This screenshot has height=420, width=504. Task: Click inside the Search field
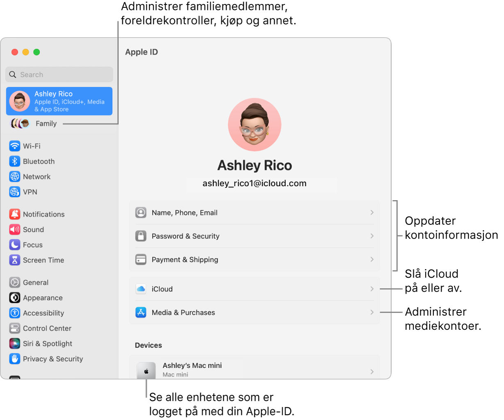coord(59,74)
